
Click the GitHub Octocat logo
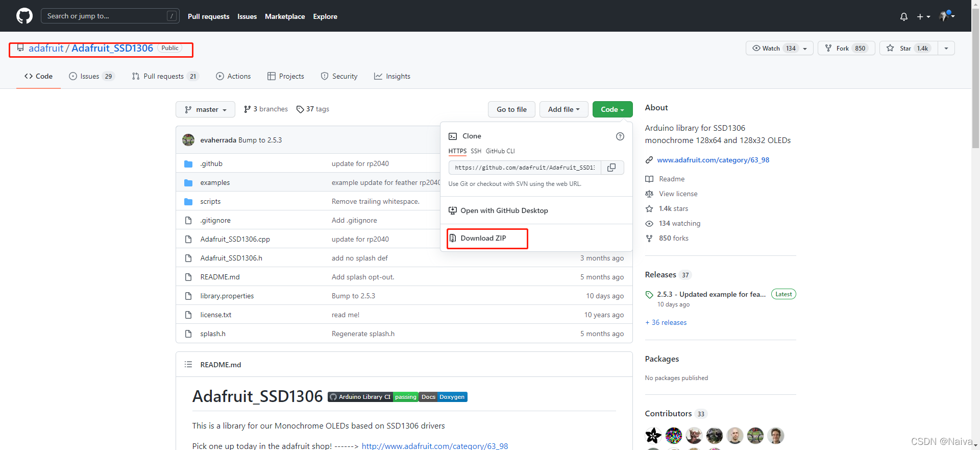(x=24, y=16)
